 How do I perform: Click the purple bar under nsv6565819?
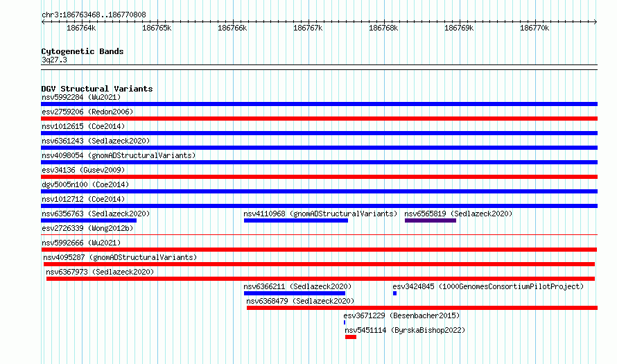pyautogui.click(x=431, y=220)
